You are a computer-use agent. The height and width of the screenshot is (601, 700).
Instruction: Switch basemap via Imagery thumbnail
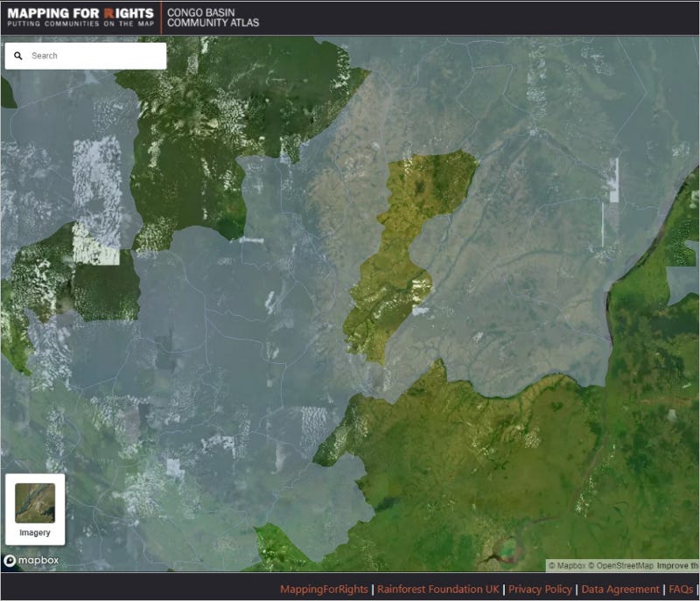(35, 503)
